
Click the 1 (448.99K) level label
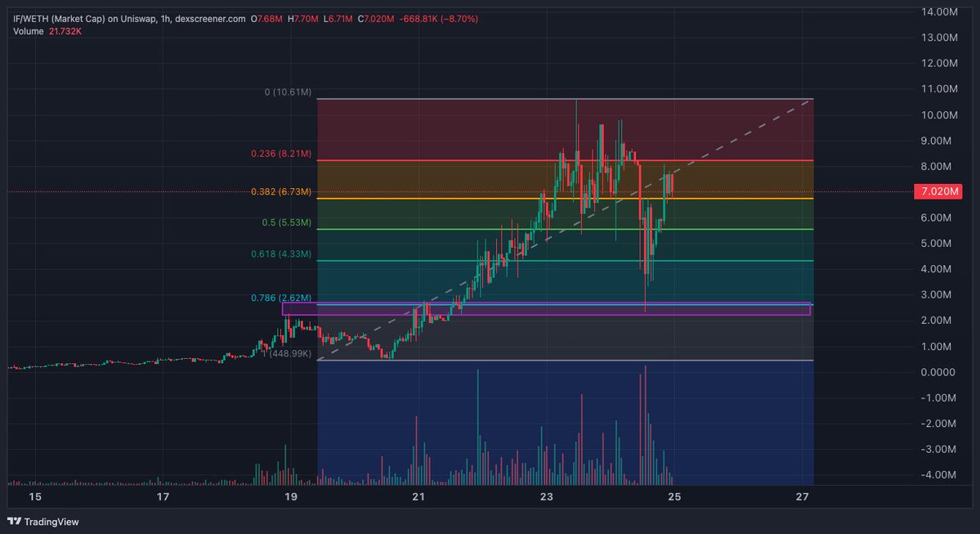(286, 353)
